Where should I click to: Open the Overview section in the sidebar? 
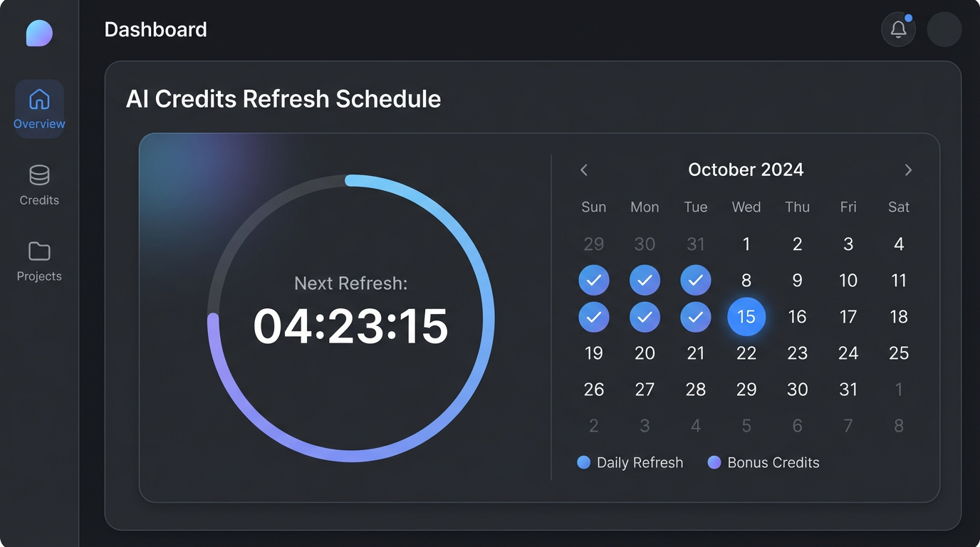[x=39, y=108]
